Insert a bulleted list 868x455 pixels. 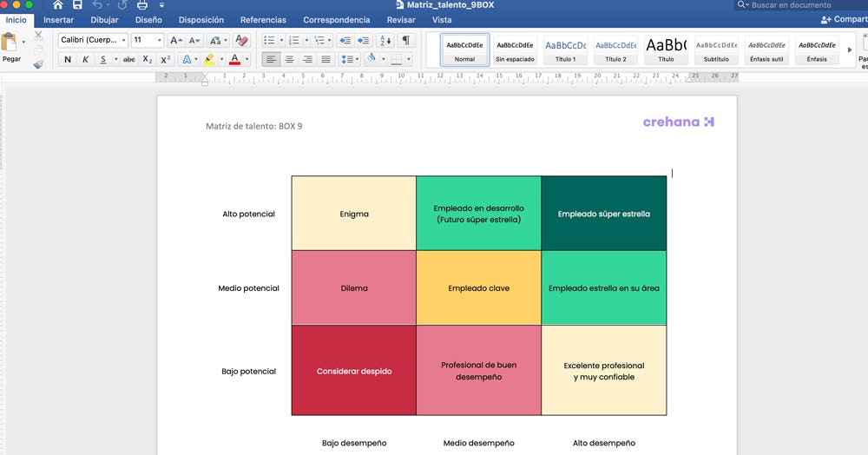(x=269, y=41)
